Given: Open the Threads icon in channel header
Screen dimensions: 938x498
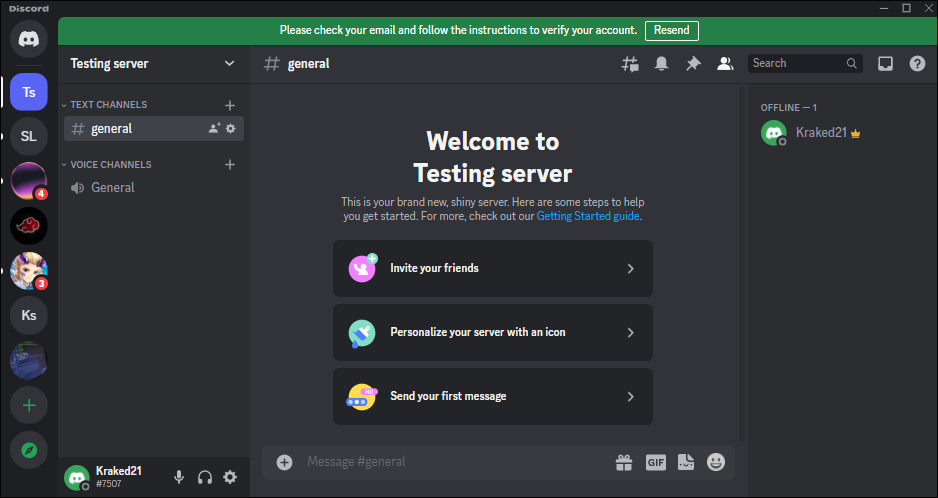Looking at the screenshot, I should click(630, 63).
